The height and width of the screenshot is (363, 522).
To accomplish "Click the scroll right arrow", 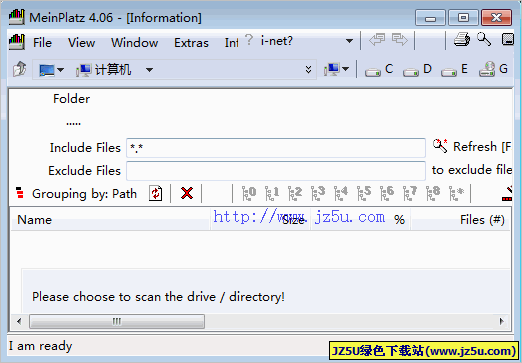I will 502,321.
